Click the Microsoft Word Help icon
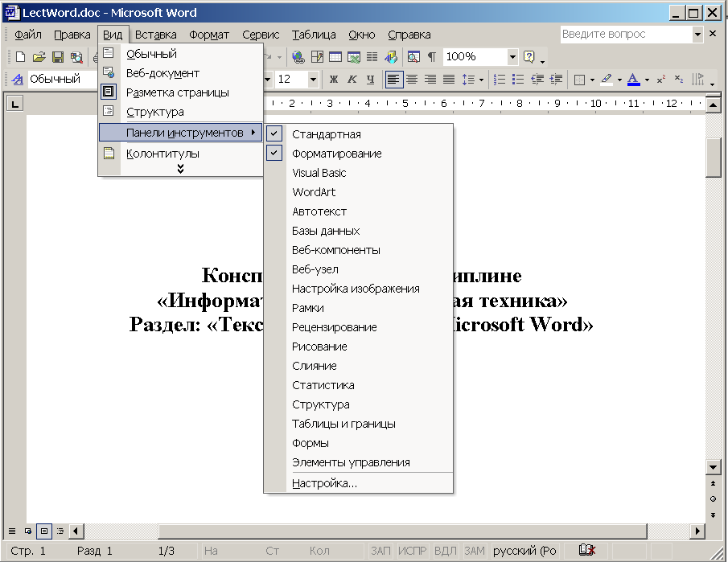This screenshot has height=562, width=728. pyautogui.click(x=529, y=57)
